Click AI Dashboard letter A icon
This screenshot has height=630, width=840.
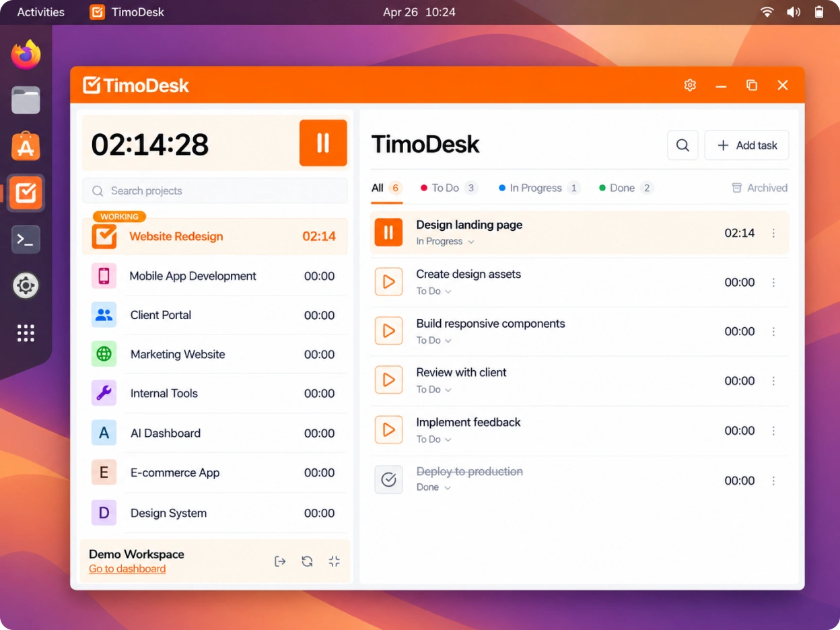click(x=104, y=433)
